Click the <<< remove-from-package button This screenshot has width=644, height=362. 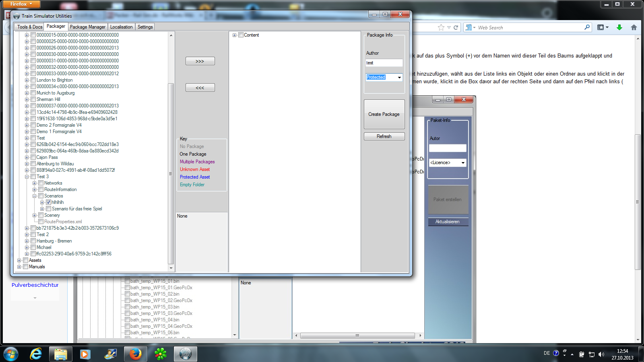point(200,88)
